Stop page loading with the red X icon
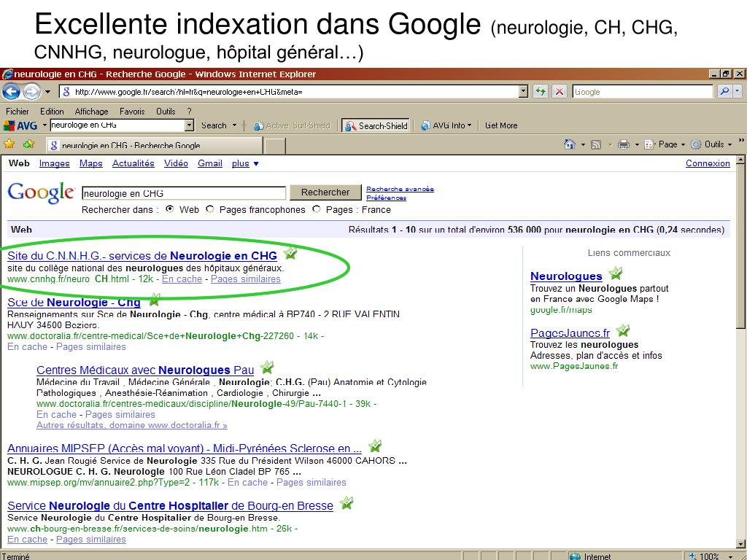 (560, 91)
